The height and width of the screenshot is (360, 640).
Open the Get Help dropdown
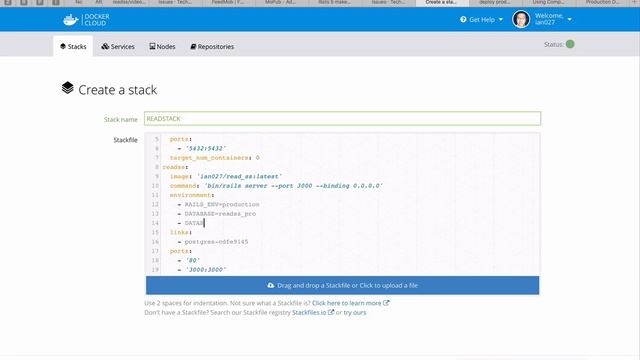point(481,20)
